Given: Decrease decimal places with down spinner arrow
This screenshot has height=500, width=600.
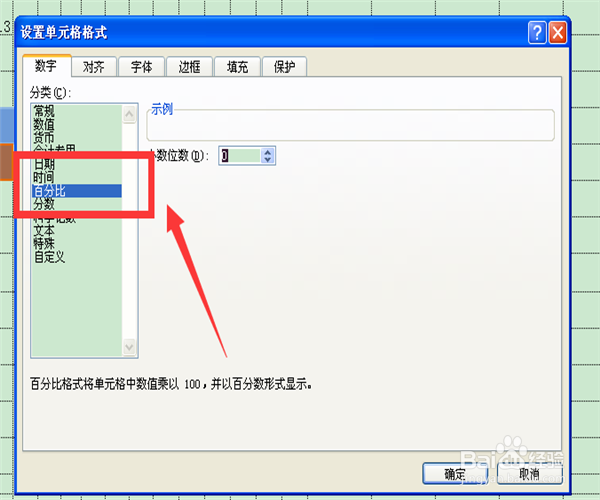Looking at the screenshot, I should point(267,159).
